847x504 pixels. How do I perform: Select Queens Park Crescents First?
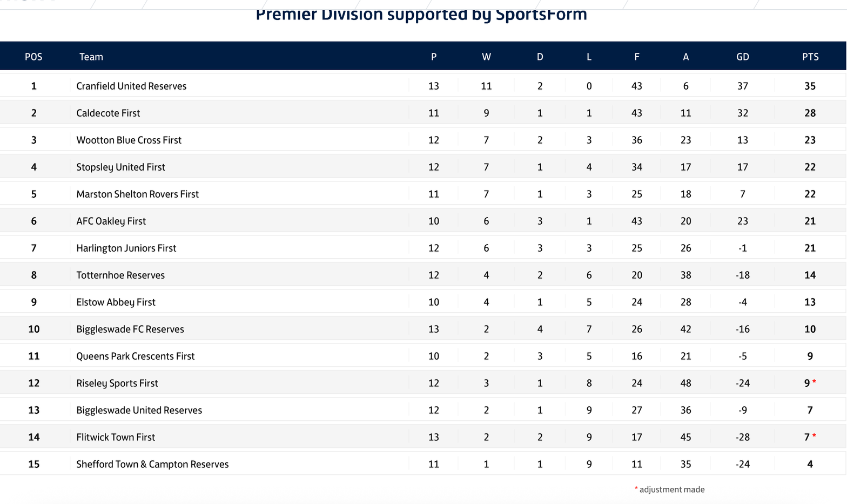point(135,356)
